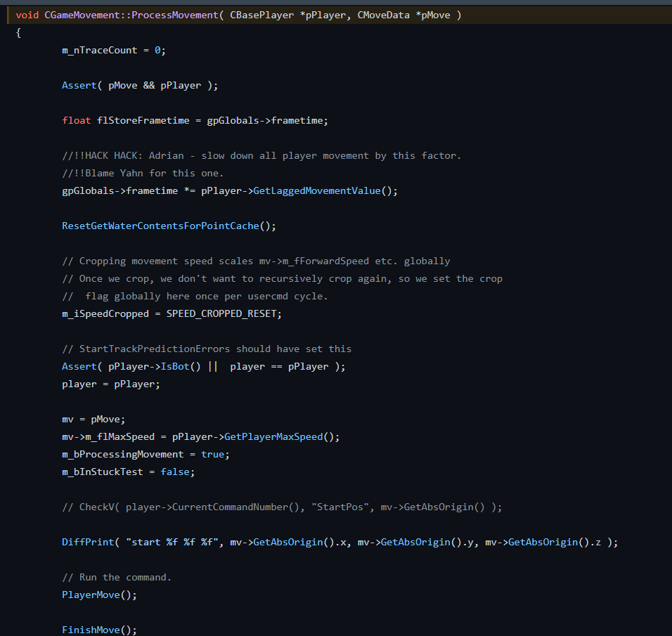This screenshot has height=636, width=672.
Task: Click the 'mv = pMove;' assignment line
Action: tap(93, 419)
